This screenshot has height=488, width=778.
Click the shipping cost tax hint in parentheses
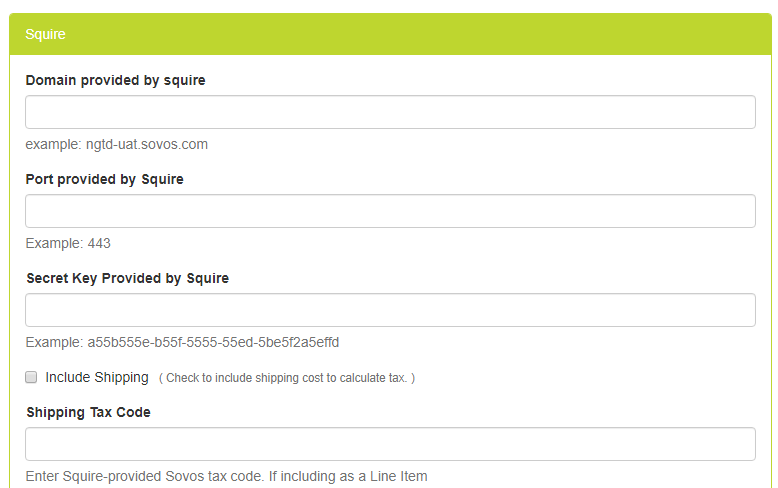(x=287, y=378)
